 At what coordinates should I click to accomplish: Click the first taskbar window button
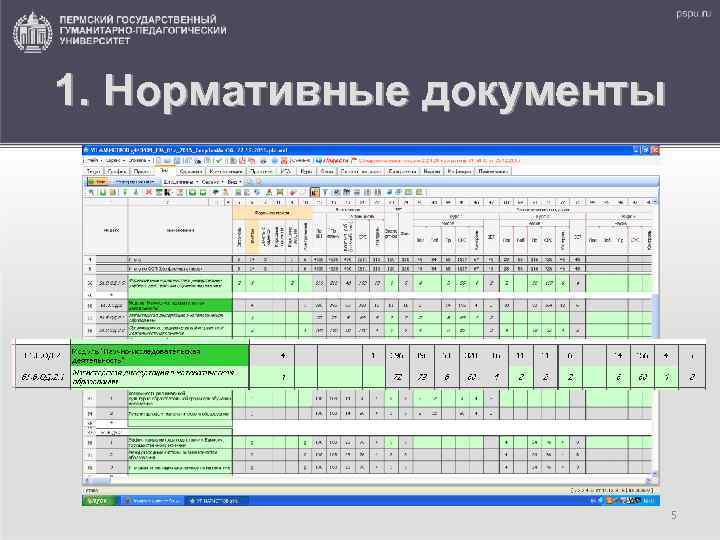click(x=153, y=501)
